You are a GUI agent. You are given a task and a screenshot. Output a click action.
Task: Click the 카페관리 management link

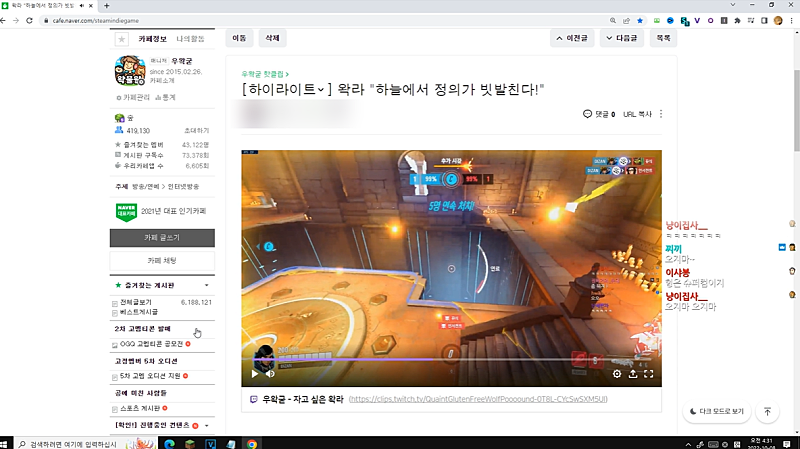click(134, 97)
